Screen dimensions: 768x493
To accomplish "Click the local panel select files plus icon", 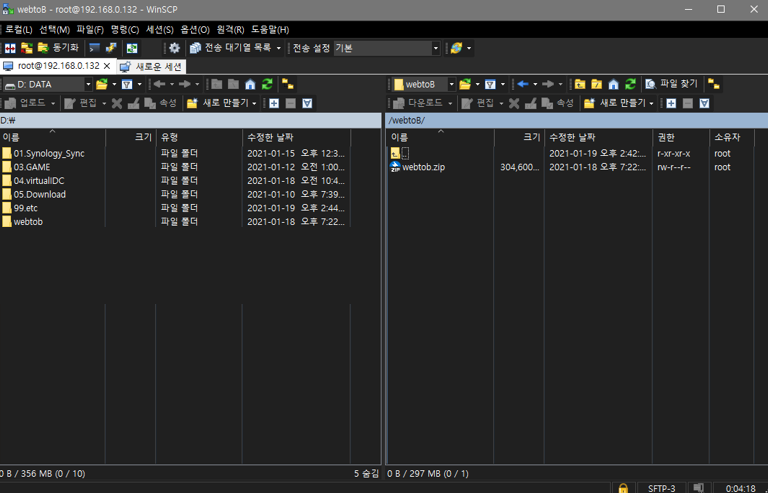I will click(274, 103).
